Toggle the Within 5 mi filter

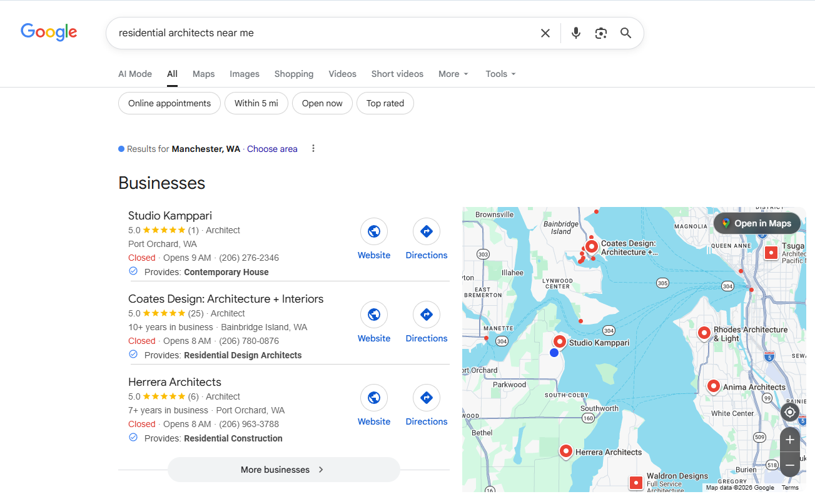(256, 103)
